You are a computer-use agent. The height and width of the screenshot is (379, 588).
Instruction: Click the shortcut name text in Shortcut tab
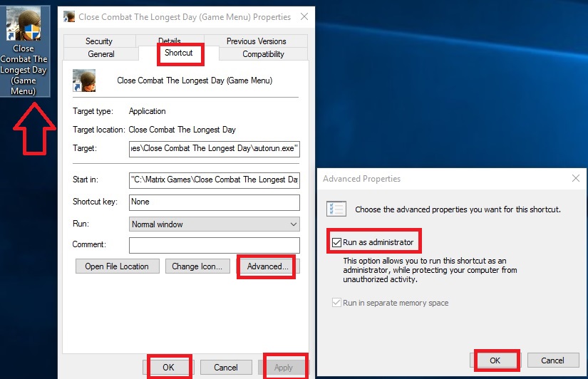[195, 81]
